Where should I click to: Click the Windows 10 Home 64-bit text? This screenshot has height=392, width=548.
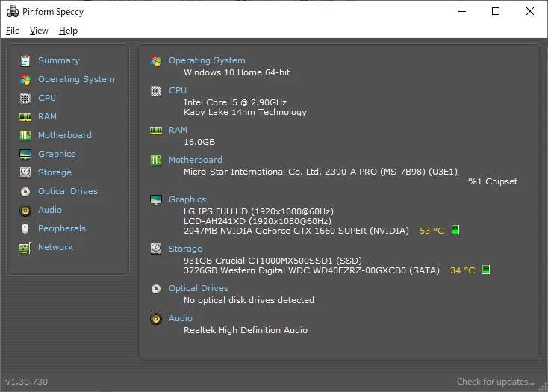point(237,72)
